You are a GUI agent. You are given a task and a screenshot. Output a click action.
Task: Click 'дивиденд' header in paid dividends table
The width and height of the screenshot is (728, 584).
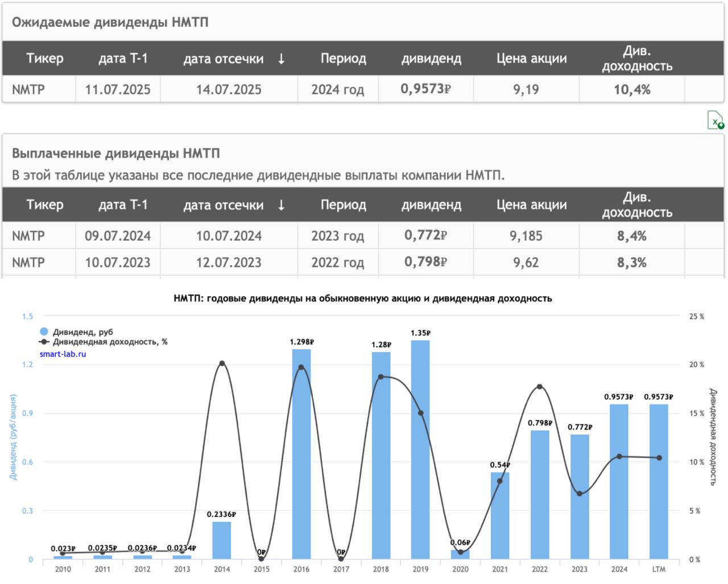pyautogui.click(x=431, y=205)
